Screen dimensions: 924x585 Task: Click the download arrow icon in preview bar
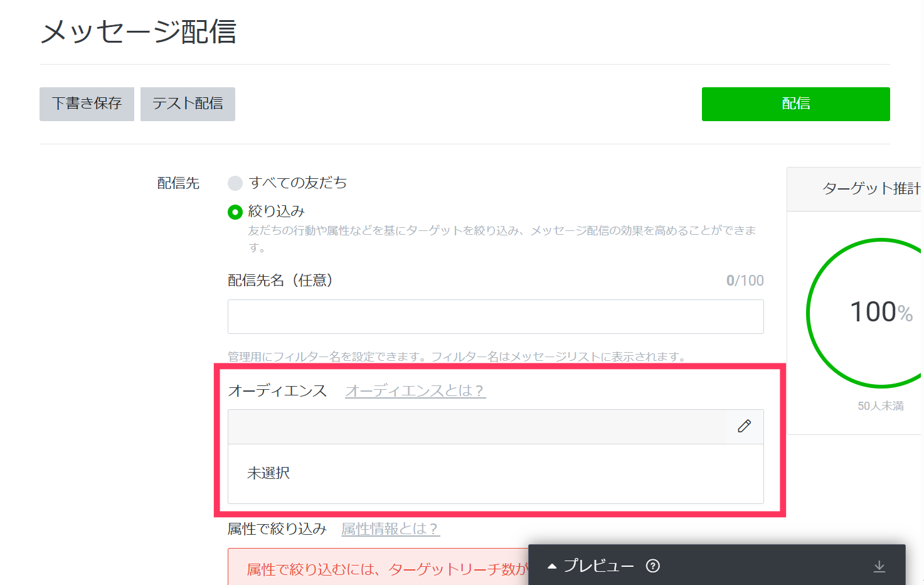point(879,566)
